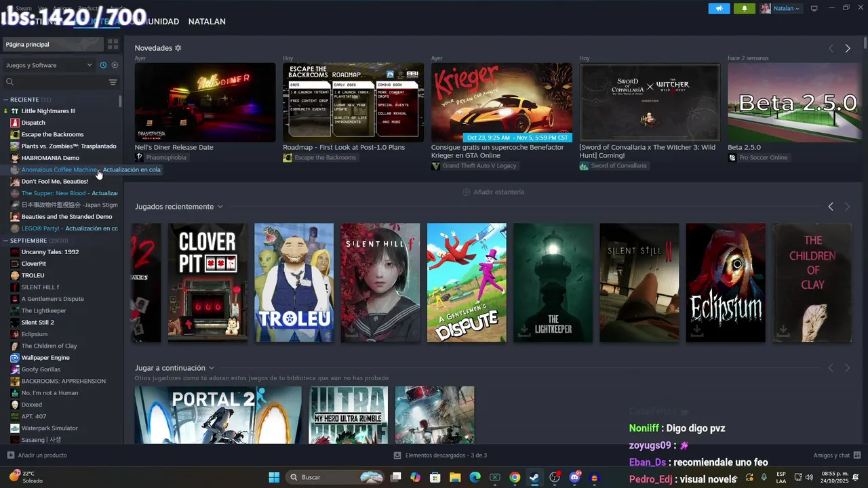Open downloads icon at Elementos descargados

click(397, 455)
